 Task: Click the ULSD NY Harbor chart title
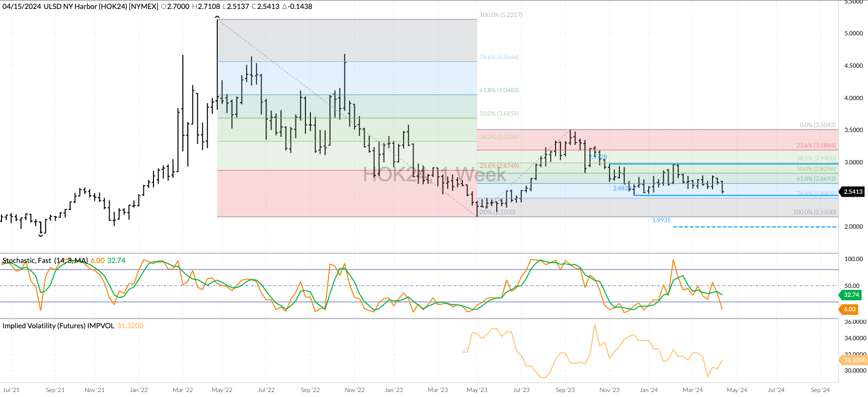80,6
